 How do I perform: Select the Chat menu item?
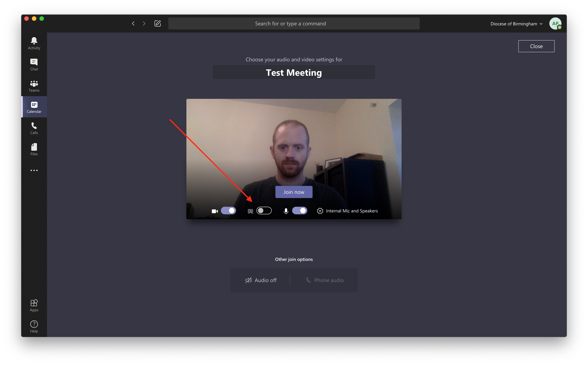34,64
